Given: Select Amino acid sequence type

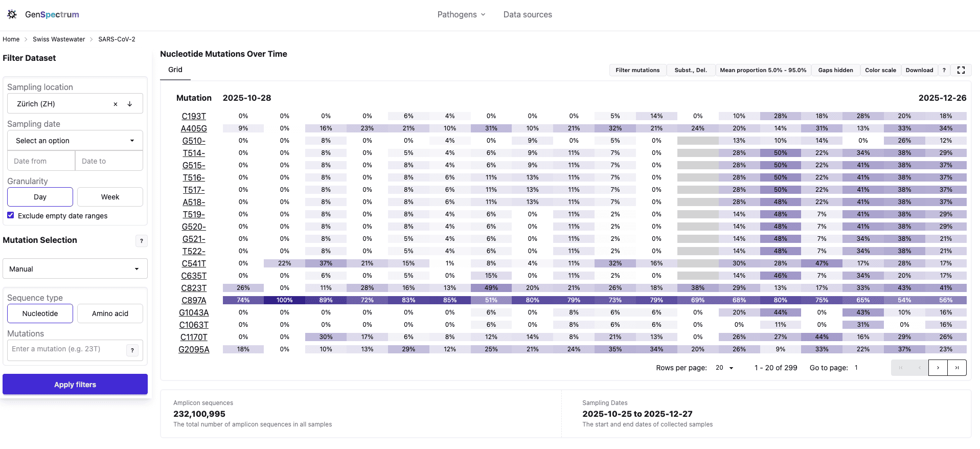Looking at the screenshot, I should tap(110, 313).
